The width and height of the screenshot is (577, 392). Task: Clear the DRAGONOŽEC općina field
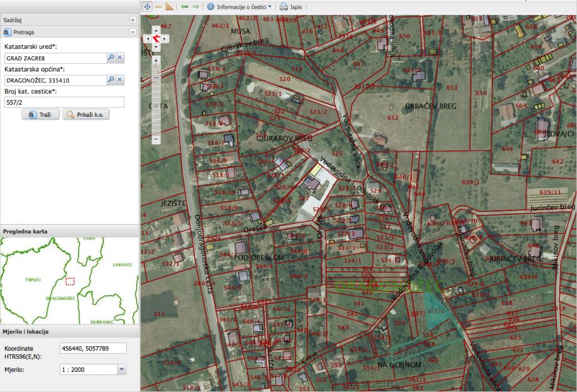[x=120, y=80]
